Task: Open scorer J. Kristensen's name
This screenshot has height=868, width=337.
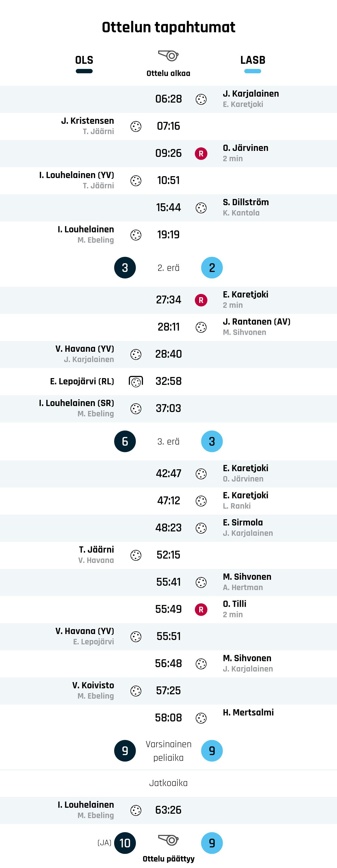Action: [87, 121]
